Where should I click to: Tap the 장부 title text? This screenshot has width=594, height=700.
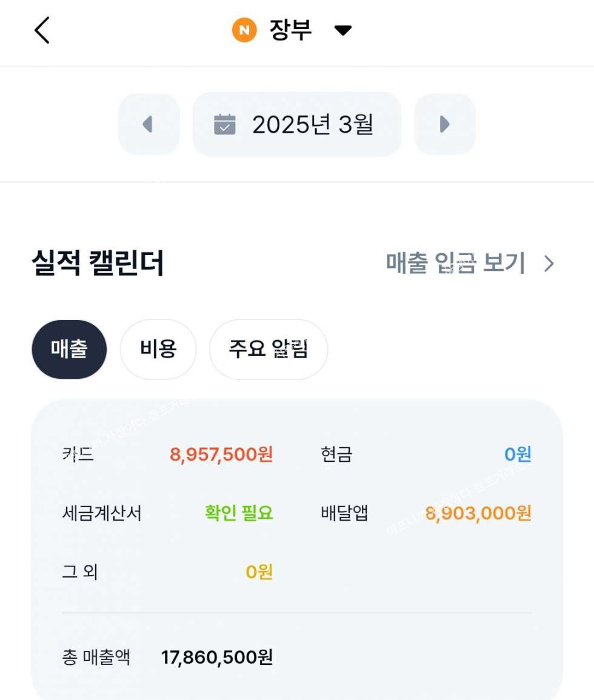click(290, 30)
